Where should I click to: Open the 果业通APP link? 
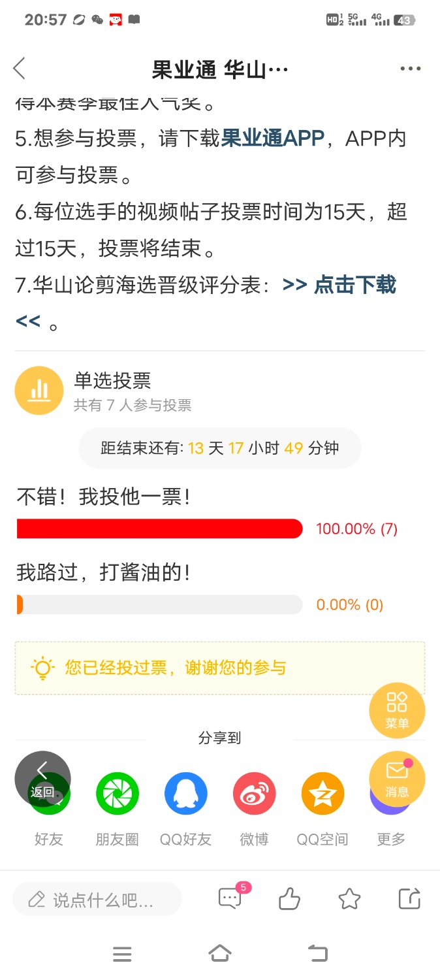[273, 139]
